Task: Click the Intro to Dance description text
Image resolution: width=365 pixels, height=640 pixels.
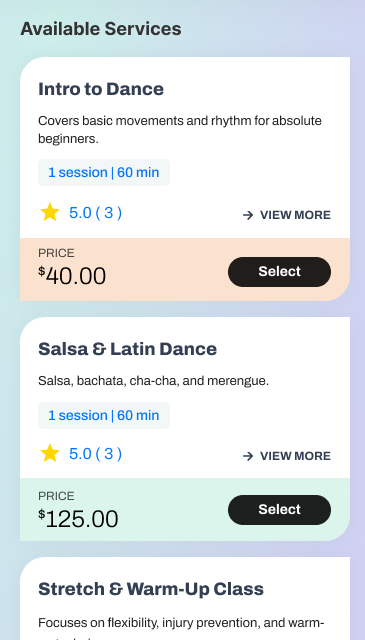Action: (x=180, y=130)
